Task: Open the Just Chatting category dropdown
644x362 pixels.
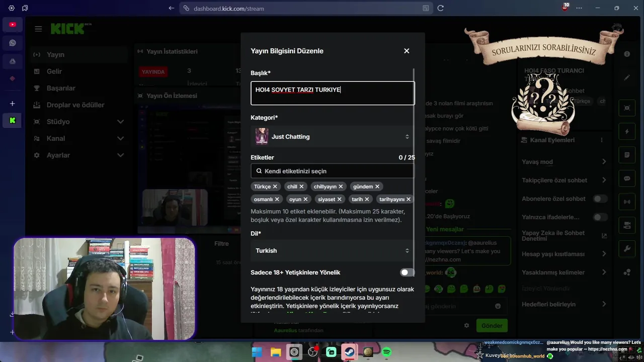Action: pos(333,136)
